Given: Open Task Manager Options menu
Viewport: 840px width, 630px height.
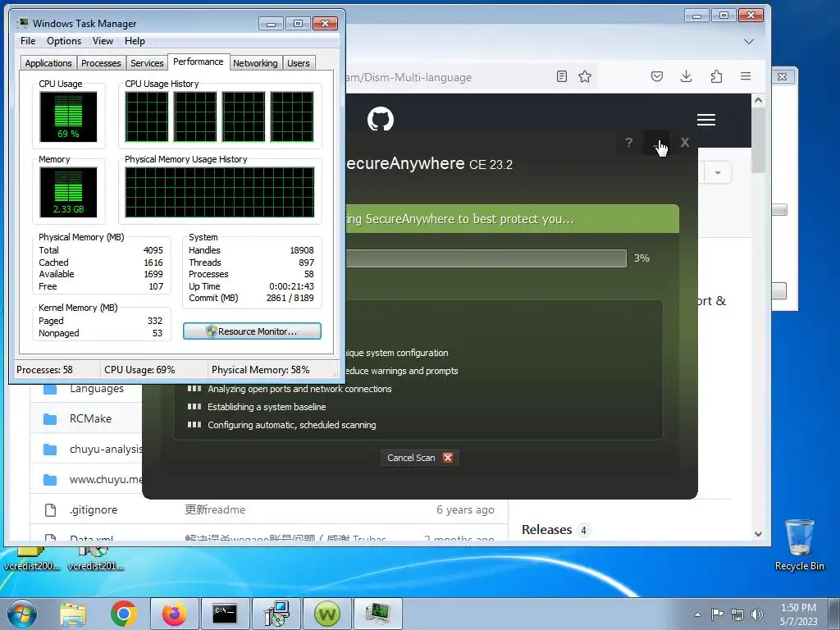Looking at the screenshot, I should point(64,41).
